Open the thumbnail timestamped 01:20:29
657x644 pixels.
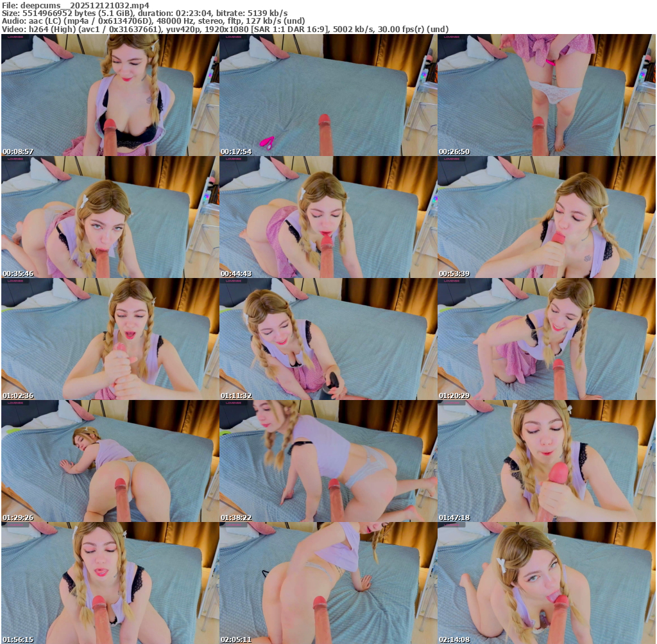point(546,339)
